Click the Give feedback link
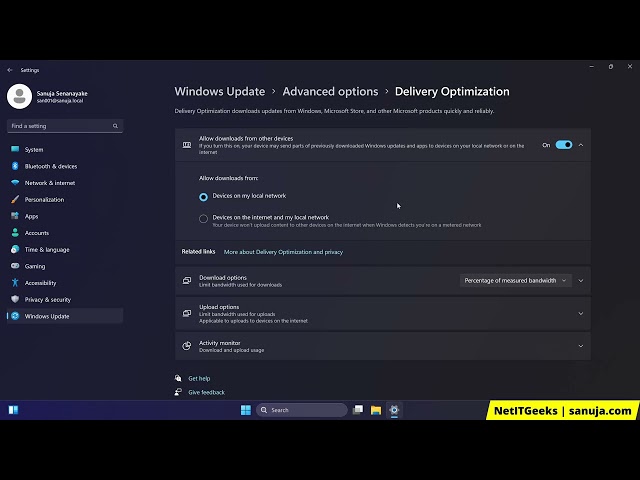640x480 pixels. click(206, 392)
